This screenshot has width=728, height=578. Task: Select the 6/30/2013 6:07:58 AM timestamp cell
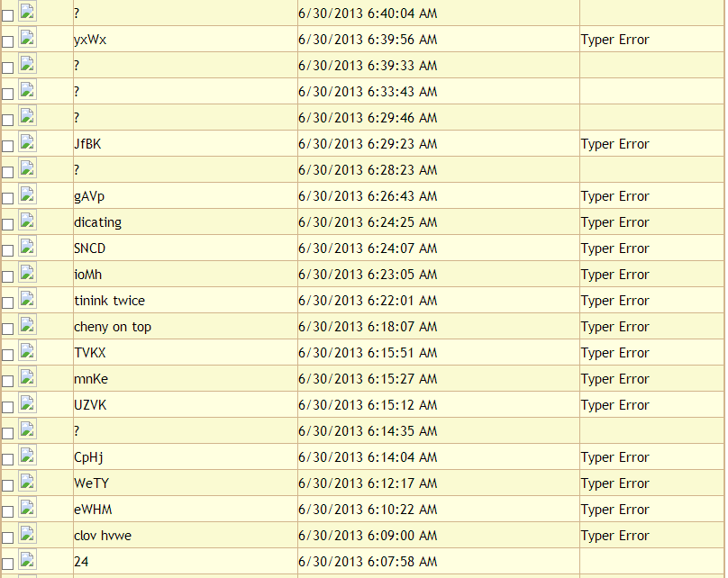click(368, 562)
